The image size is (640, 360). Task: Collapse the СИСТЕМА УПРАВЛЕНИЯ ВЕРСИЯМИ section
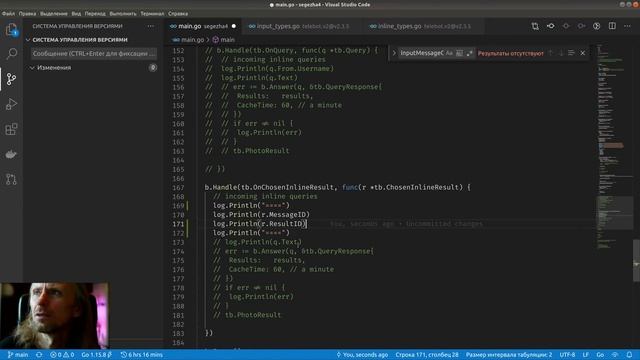tap(80, 40)
